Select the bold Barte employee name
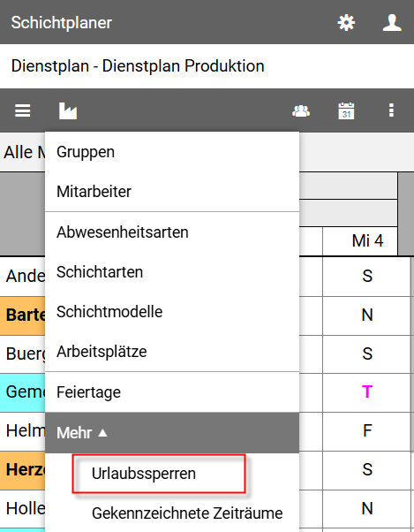The height and width of the screenshot is (532, 414). (x=23, y=315)
